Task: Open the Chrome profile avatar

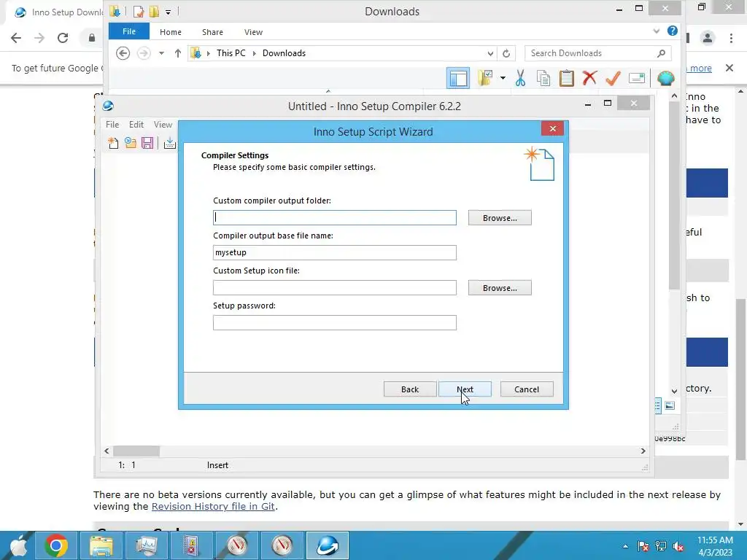Action: pos(708,38)
